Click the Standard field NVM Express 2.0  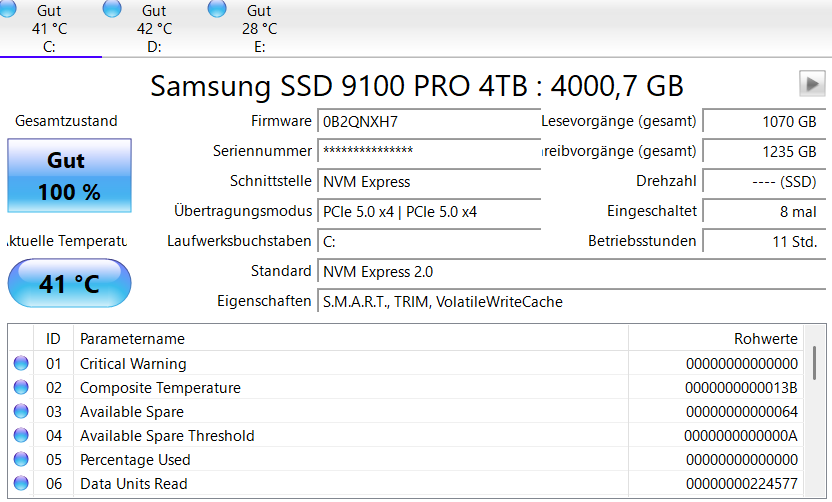571,272
